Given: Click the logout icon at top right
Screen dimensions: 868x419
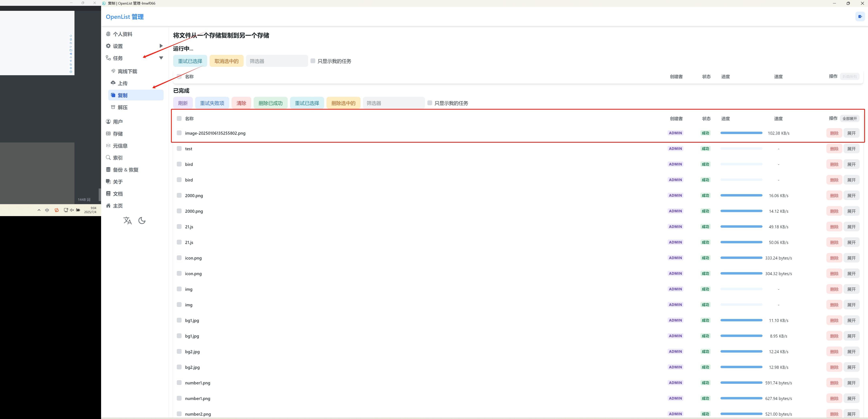Looking at the screenshot, I should [860, 16].
